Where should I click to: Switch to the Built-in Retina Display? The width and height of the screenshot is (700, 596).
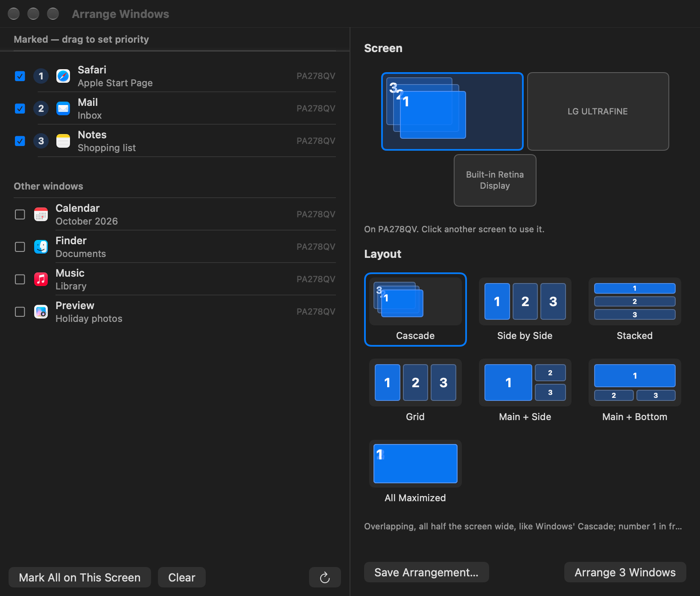495,180
